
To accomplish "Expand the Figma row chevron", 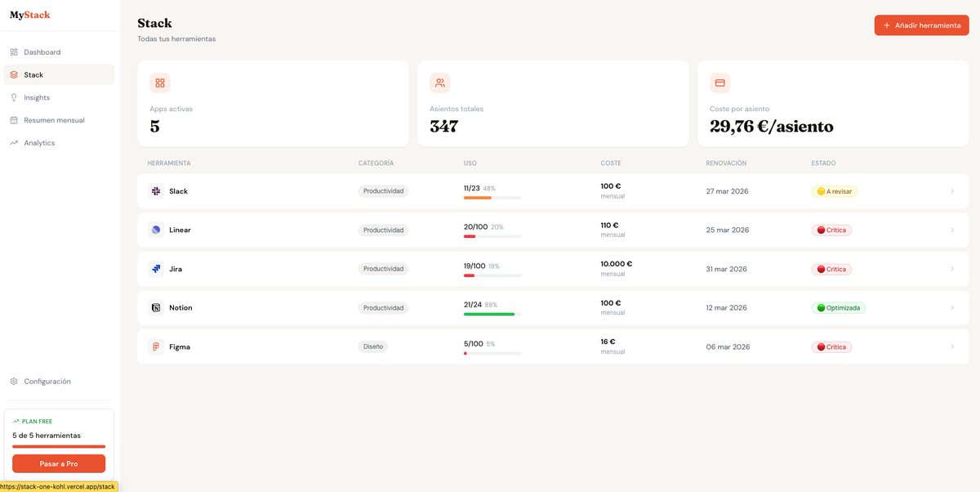I will pos(952,347).
